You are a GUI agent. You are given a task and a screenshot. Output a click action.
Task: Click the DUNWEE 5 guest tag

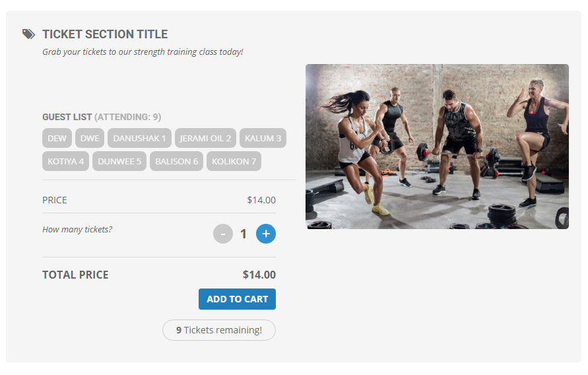click(x=119, y=161)
